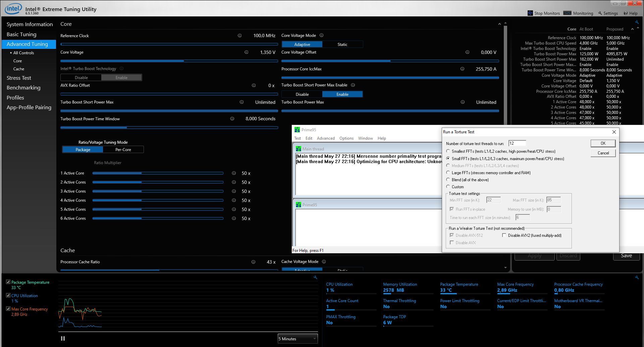Click the info icon beside Cache Voltage Mode
Viewport: 644px width, 347px height.
(324, 262)
